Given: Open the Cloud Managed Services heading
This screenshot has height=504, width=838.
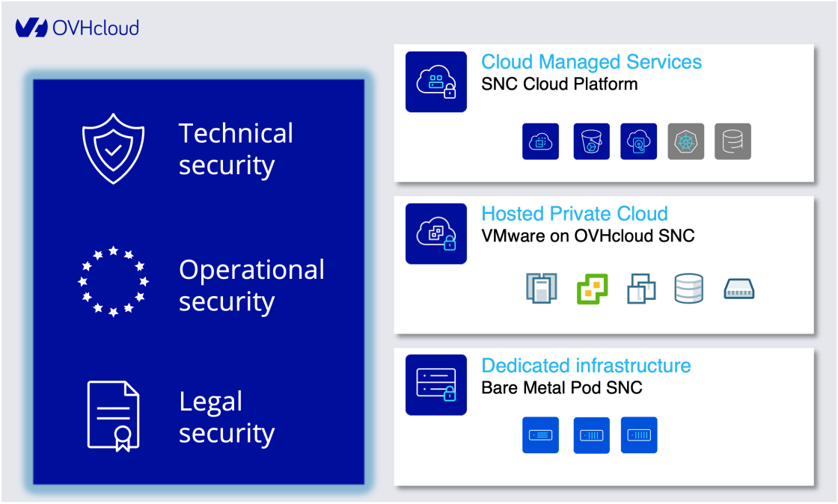Looking at the screenshot, I should 591,61.
